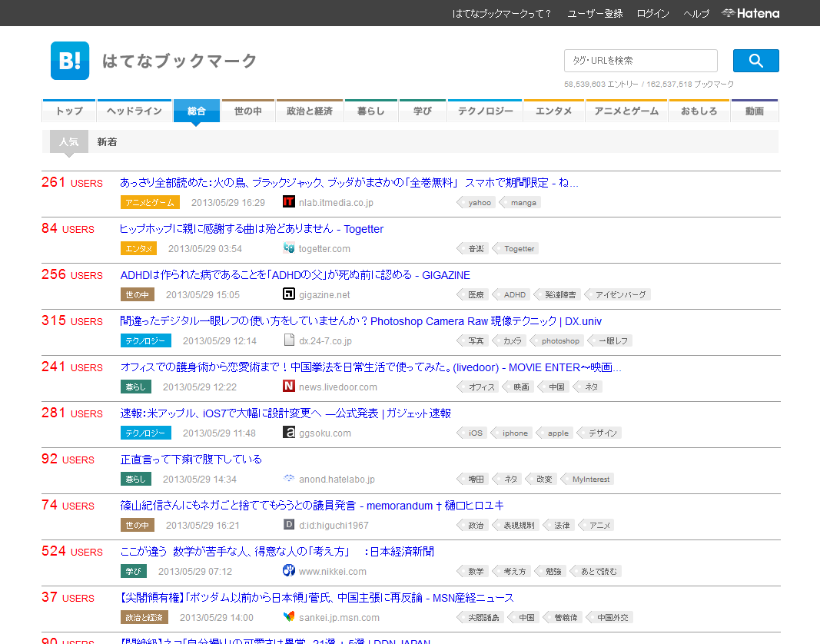Click the 尖閣諸島 tag
The width and height of the screenshot is (820, 644).
point(480,617)
